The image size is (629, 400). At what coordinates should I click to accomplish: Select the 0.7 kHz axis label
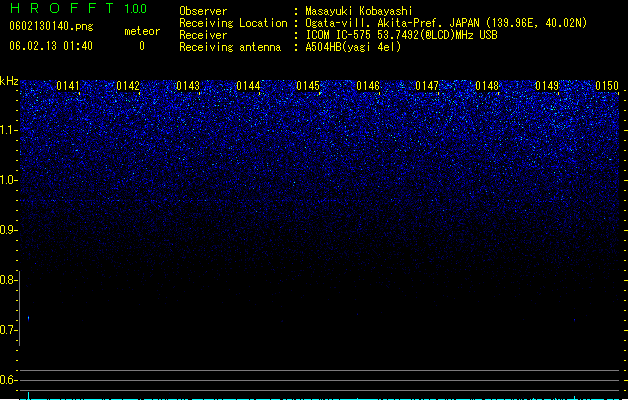pos(8,330)
